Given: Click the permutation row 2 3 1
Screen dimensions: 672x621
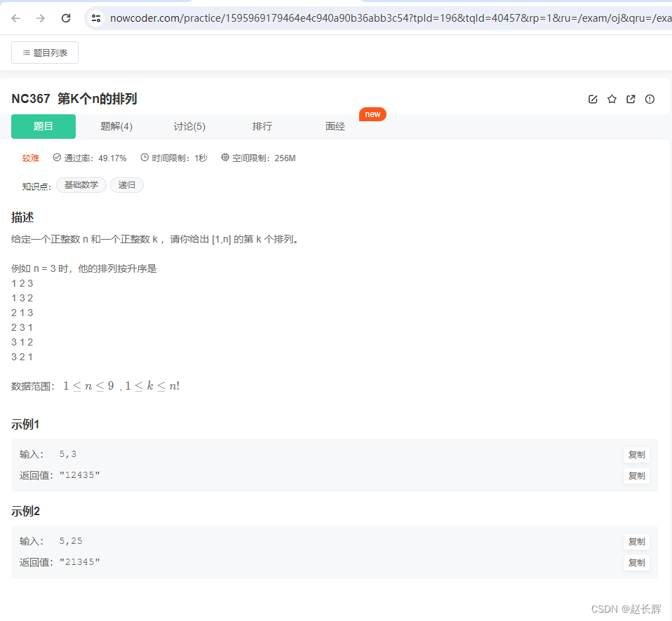Looking at the screenshot, I should tap(22, 327).
